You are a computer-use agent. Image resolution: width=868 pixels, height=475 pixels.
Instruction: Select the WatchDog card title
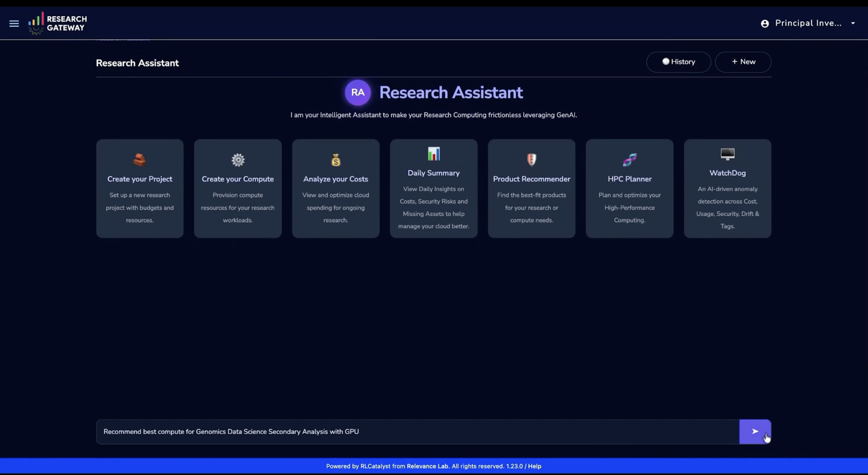pyautogui.click(x=727, y=173)
